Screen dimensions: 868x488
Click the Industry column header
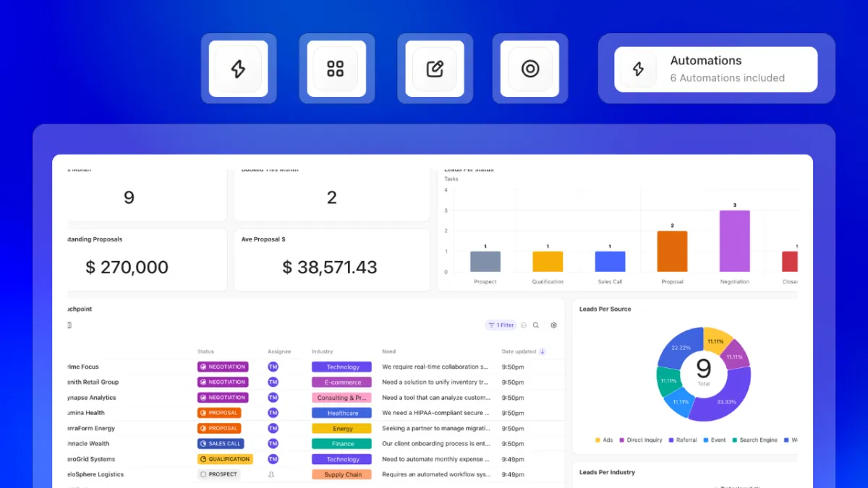[322, 351]
